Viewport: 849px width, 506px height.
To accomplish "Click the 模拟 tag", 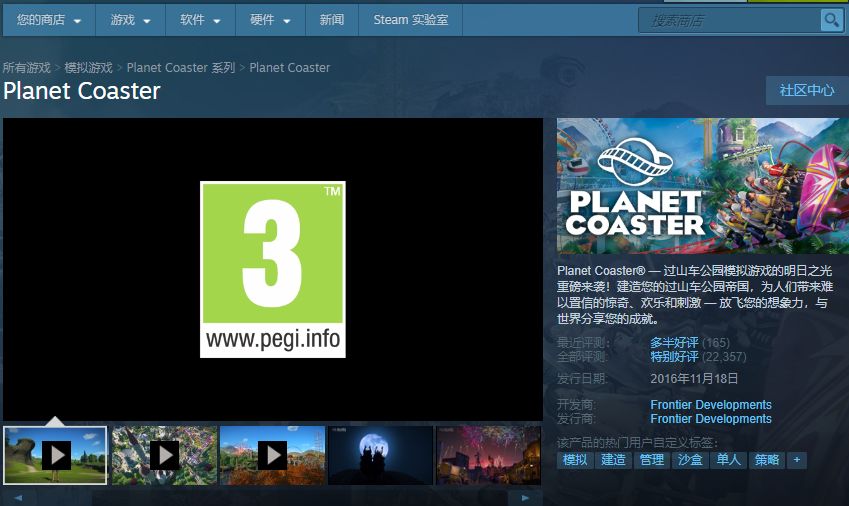I will click(x=575, y=460).
